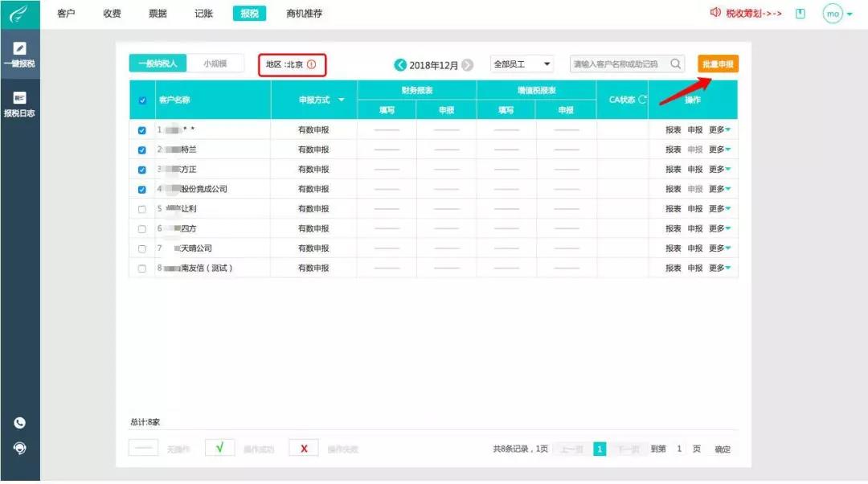Expand the 申报方式 column filter arrow
Image resolution: width=868 pixels, height=484 pixels.
point(341,100)
